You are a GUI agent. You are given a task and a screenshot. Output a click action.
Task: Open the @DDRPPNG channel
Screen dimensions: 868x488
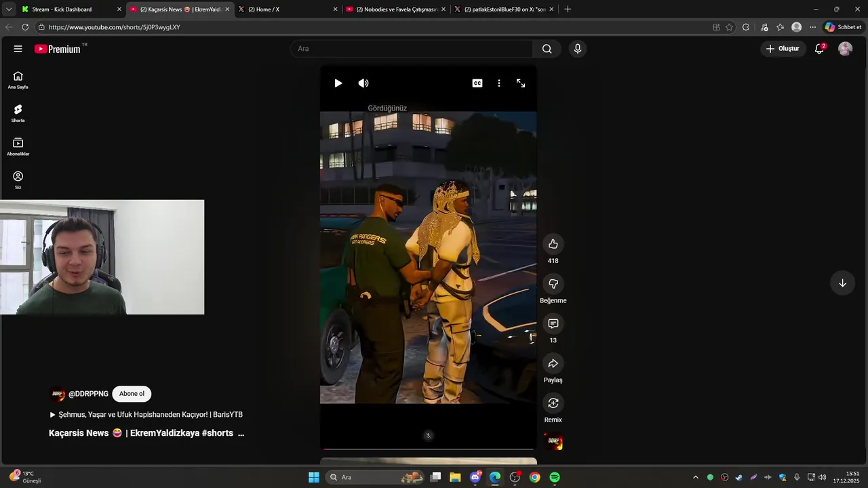point(88,394)
